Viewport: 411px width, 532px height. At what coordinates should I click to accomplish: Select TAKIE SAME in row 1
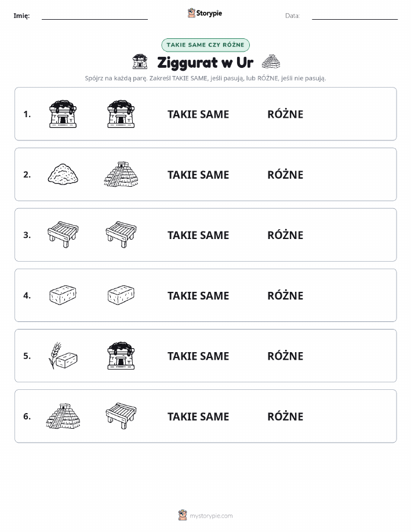(198, 114)
